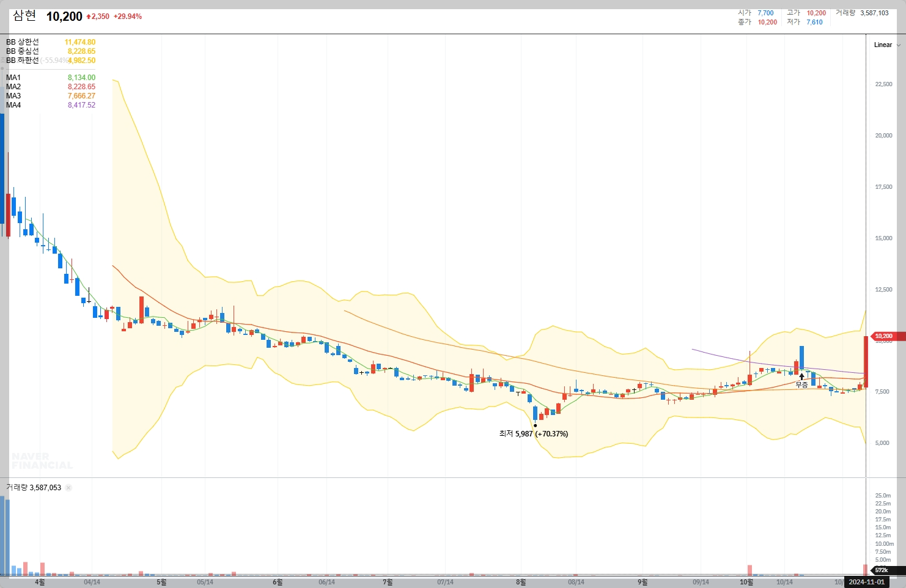Click the 22,500 price axis label
This screenshot has width=906, height=588.
pos(884,84)
